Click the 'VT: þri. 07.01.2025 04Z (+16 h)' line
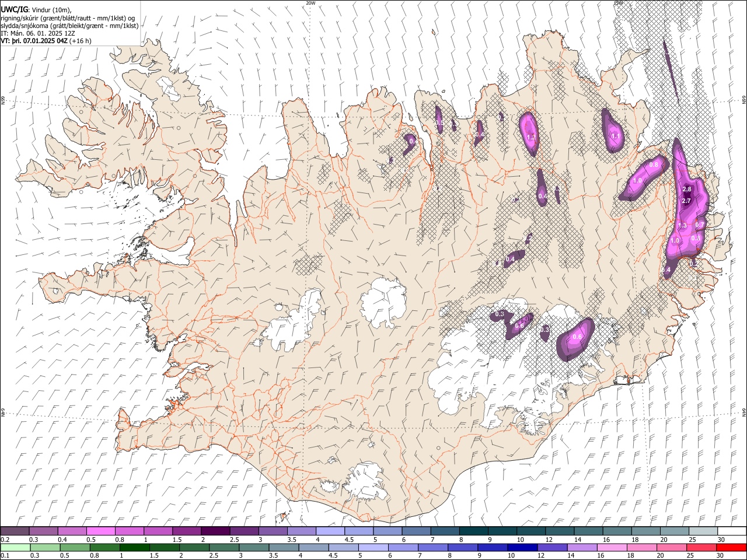Image resolution: width=747 pixels, height=560 pixels. (x=46, y=41)
